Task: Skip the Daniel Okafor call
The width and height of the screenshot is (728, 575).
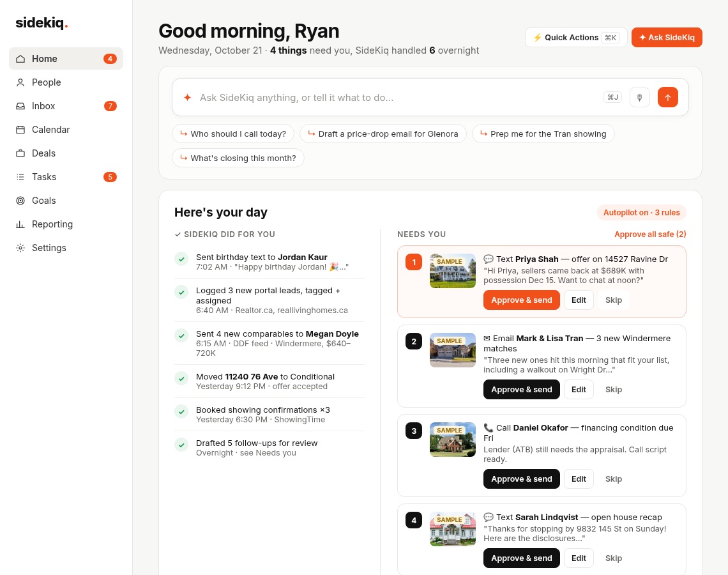Action: [613, 479]
